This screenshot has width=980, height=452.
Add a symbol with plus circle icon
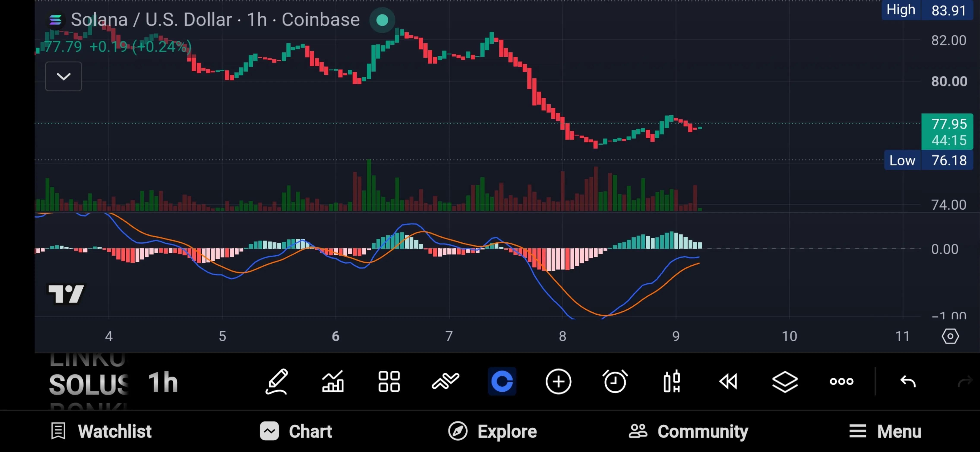[558, 381]
